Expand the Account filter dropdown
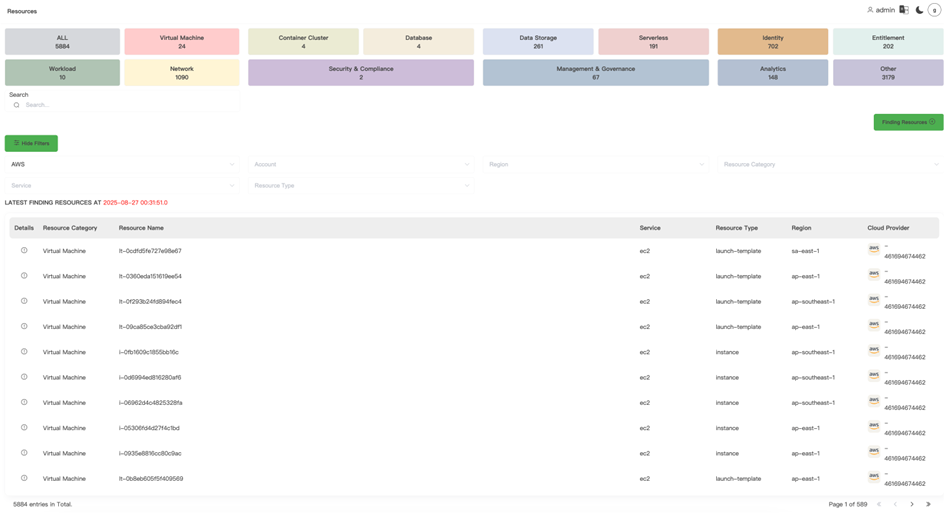 361,164
